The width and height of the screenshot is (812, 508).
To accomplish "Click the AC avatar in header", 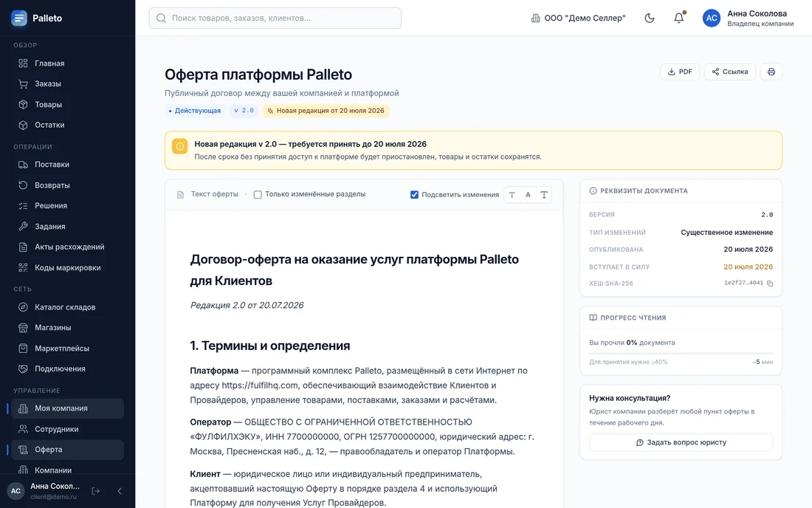I will tap(712, 18).
